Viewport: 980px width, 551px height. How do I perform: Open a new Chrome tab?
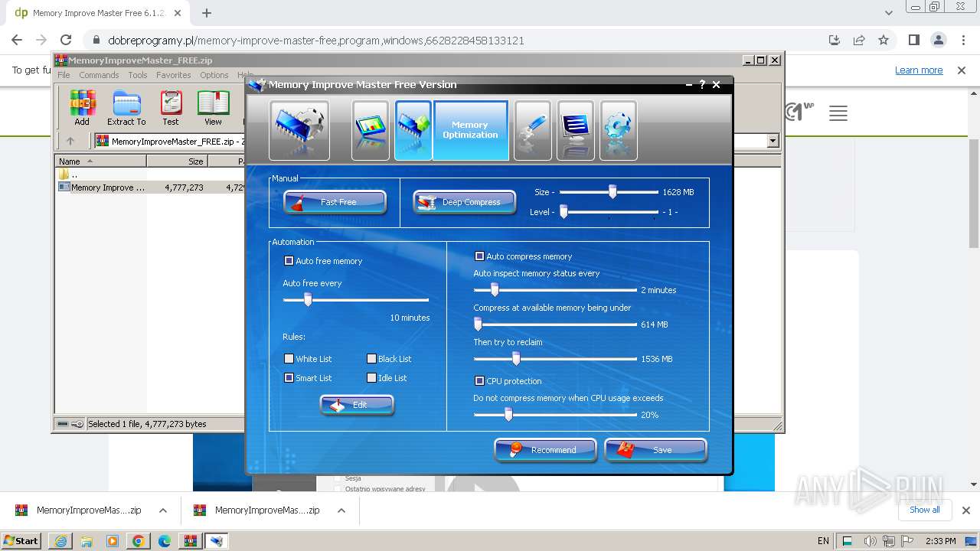[x=207, y=13]
